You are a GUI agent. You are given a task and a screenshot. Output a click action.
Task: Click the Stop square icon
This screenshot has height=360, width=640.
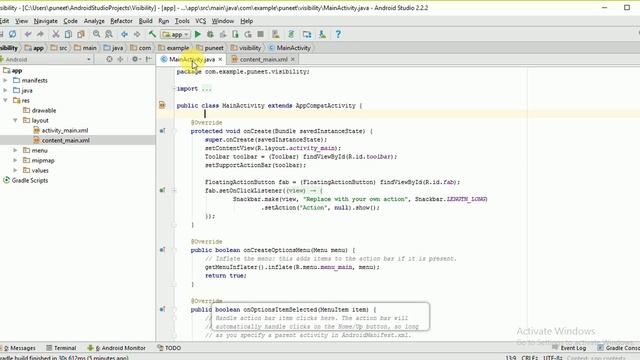(260, 34)
